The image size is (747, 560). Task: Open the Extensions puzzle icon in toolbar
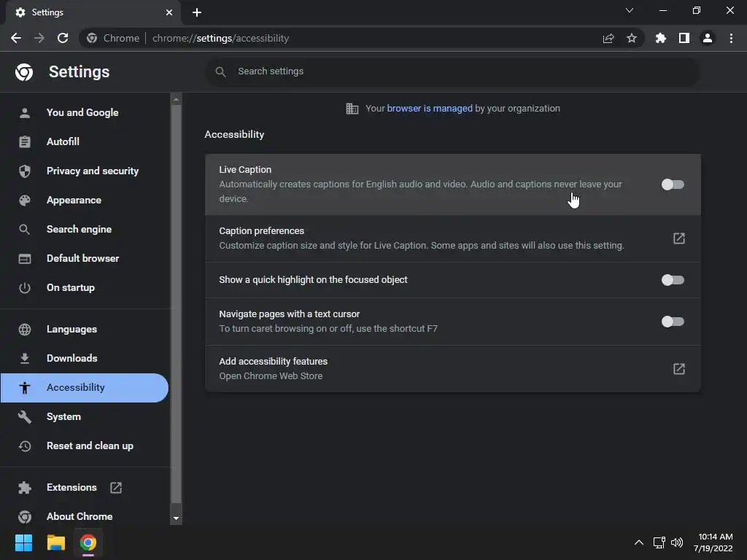(x=661, y=38)
